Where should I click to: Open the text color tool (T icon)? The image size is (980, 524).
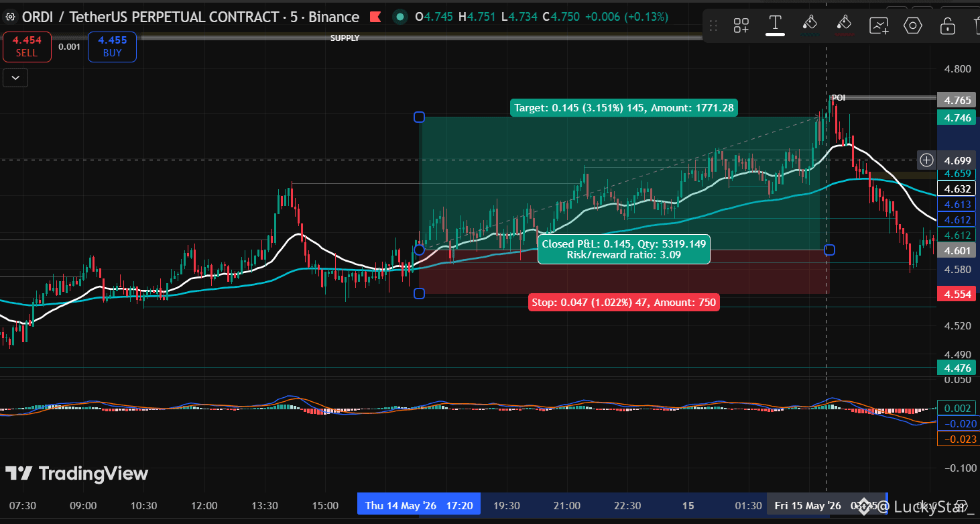coord(775,25)
